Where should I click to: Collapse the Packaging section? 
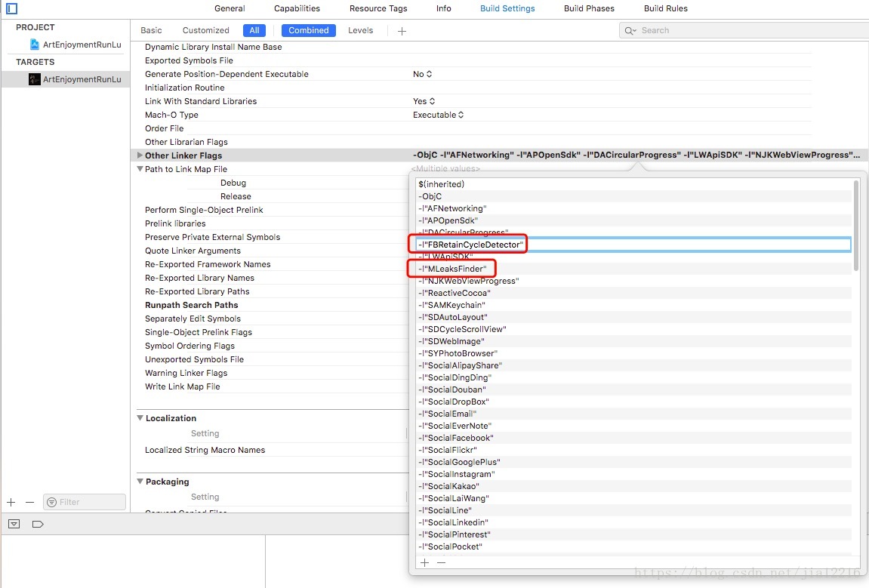(x=140, y=481)
